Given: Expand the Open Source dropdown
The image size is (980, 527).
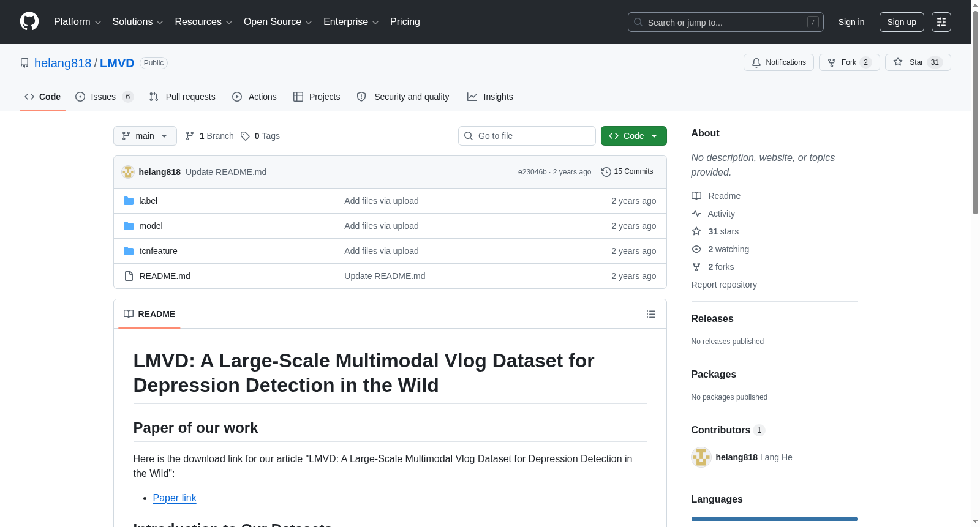Looking at the screenshot, I should click(278, 22).
